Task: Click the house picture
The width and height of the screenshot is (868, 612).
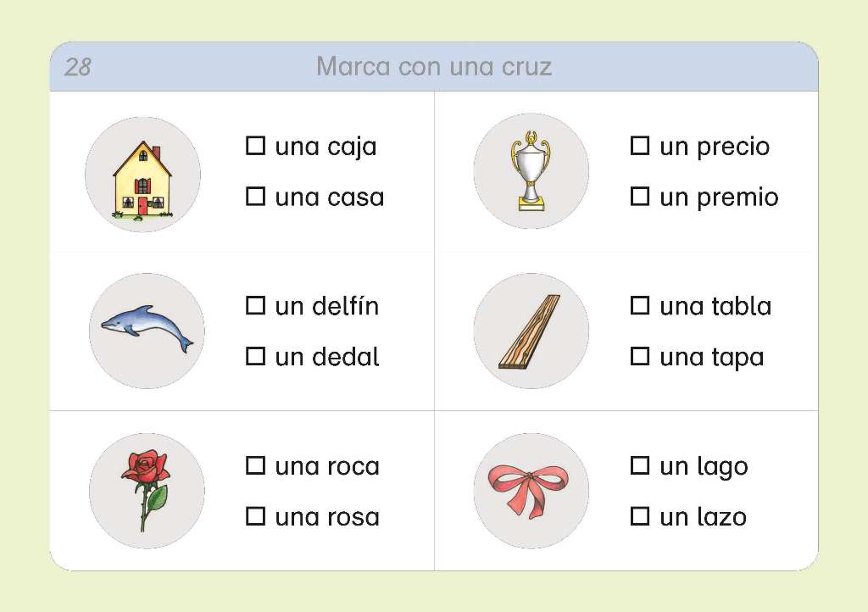Action: (142, 179)
